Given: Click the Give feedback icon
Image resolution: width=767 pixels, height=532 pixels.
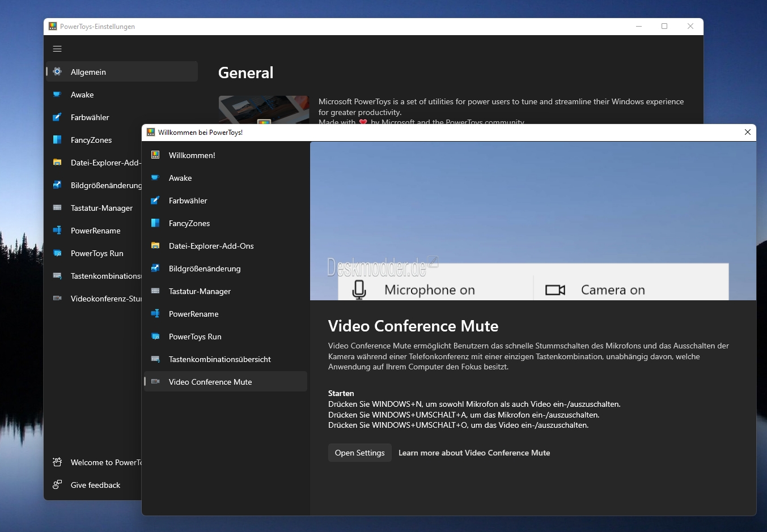Looking at the screenshot, I should point(57,484).
